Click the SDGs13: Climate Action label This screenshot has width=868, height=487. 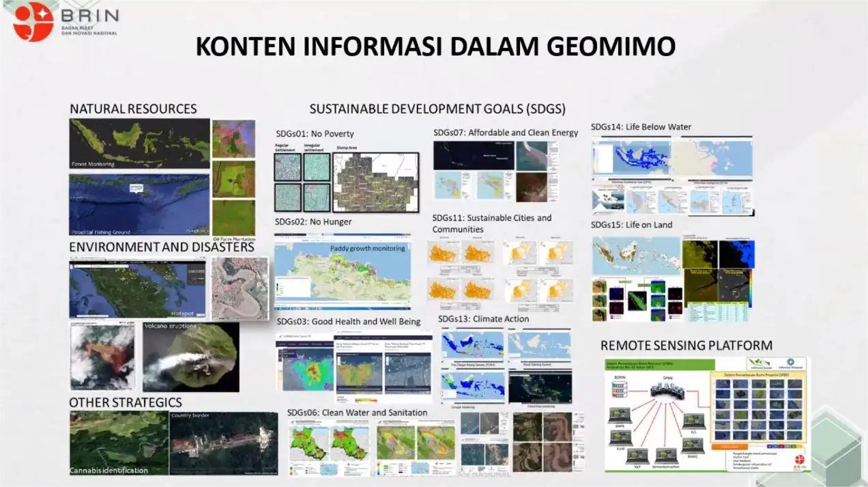pos(483,318)
